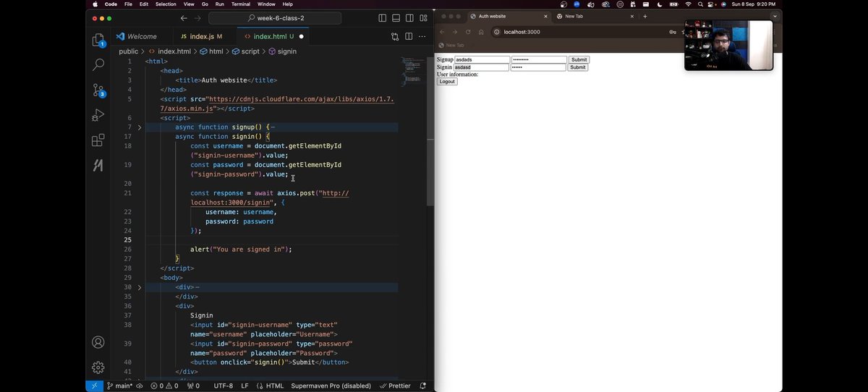Click errors and warnings count in status bar
The width and height of the screenshot is (868, 392).
click(x=164, y=386)
